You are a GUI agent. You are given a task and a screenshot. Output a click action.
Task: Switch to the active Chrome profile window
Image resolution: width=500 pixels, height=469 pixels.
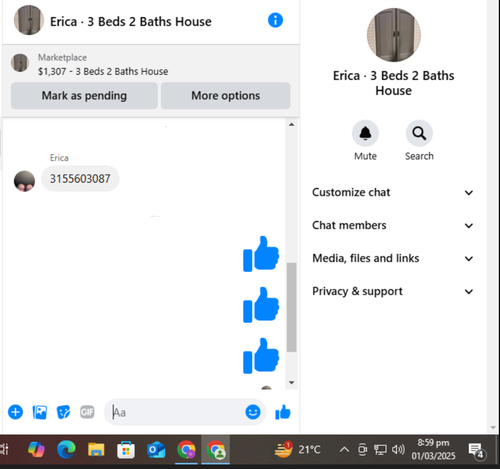point(216,450)
